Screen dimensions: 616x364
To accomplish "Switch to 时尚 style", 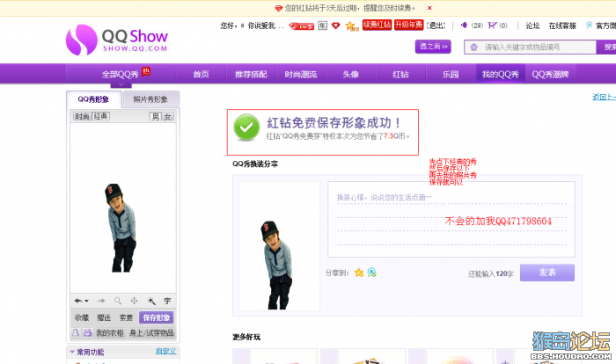I will (x=82, y=116).
